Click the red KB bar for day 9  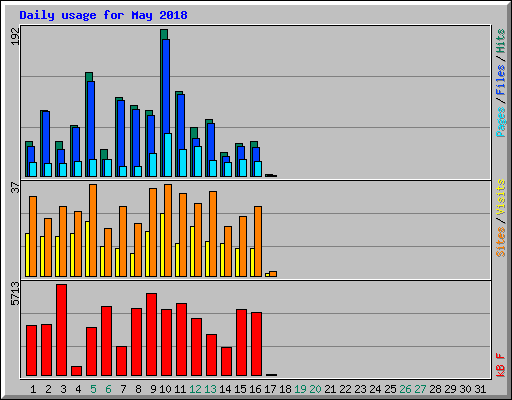(151, 335)
